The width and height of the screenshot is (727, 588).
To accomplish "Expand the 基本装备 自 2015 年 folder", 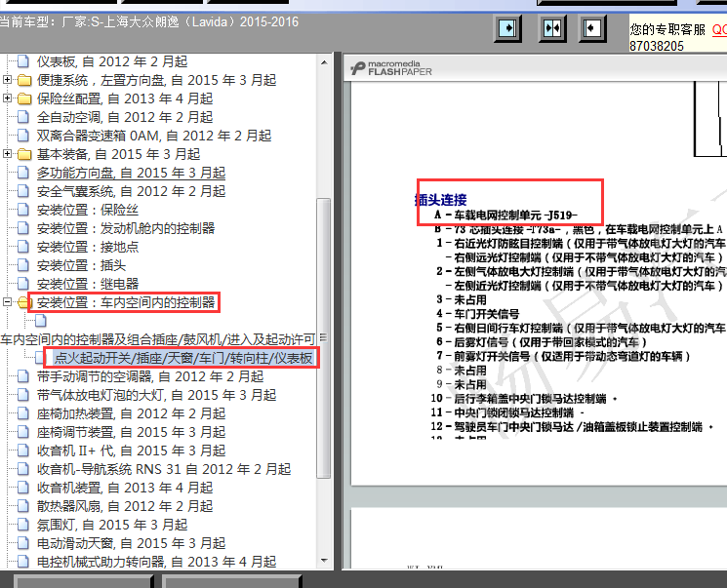I will 7,154.
